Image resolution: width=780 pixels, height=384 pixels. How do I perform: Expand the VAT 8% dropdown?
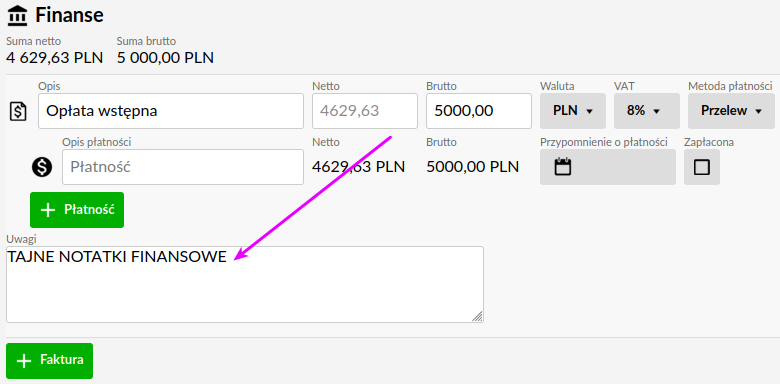[x=646, y=111]
